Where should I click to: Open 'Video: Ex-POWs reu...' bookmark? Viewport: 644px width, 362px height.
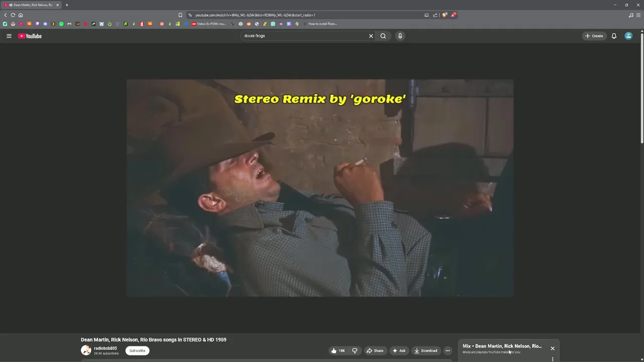209,24
